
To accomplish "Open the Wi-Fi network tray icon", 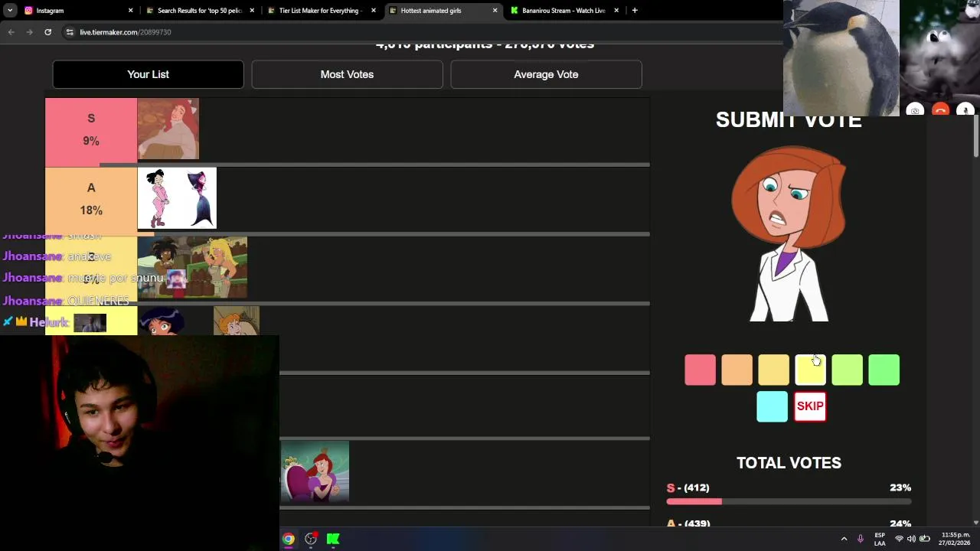I will click(x=899, y=539).
